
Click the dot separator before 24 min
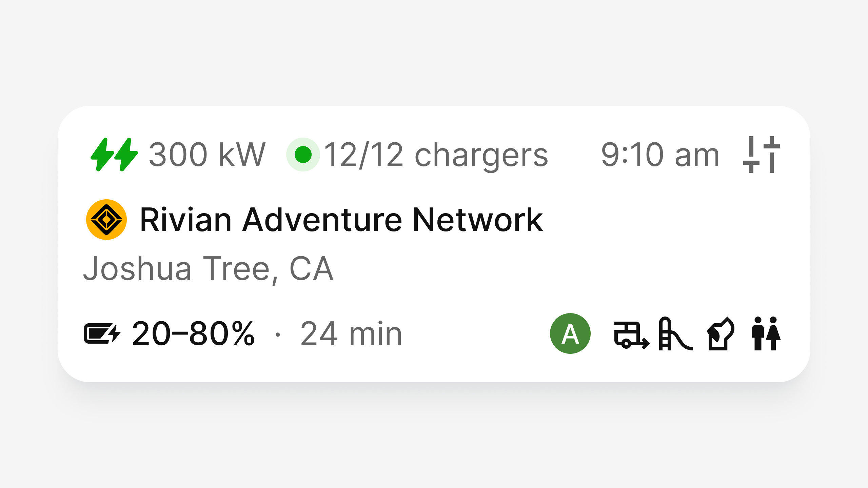[278, 334]
